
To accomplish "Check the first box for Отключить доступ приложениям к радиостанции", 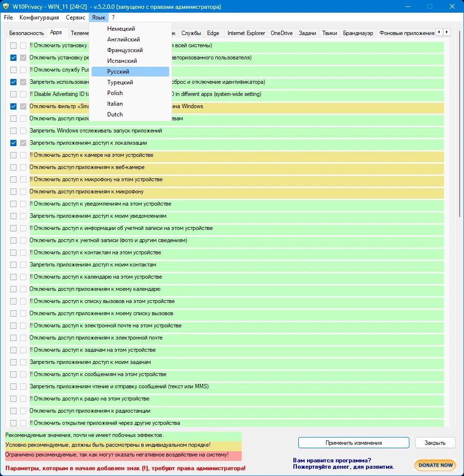I will [x=13, y=411].
